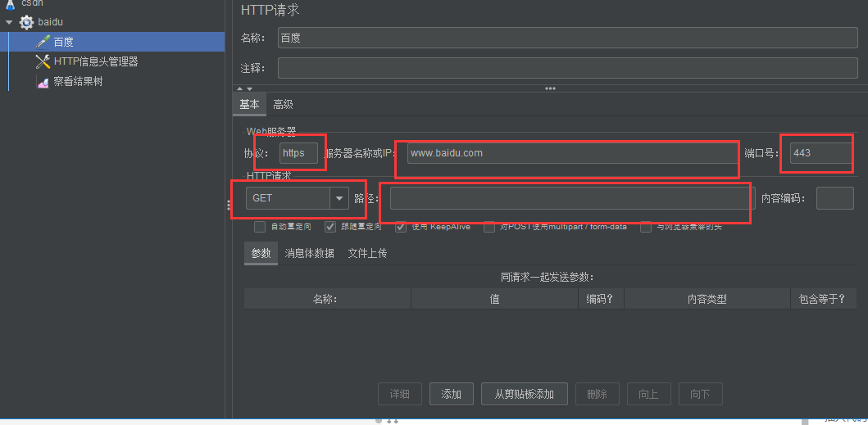This screenshot has width=868, height=425.
Task: Select the 百度 HTTP sampler pipette icon
Action: [43, 42]
